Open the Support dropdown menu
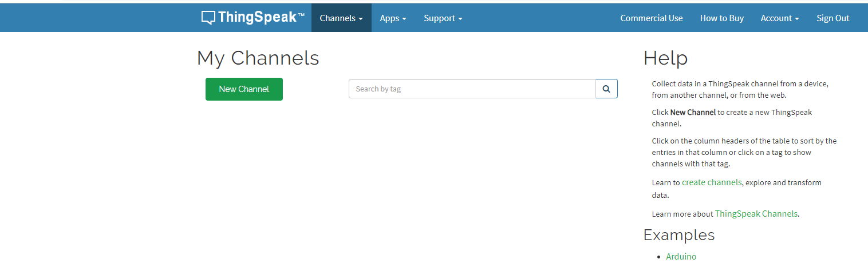The width and height of the screenshot is (868, 267). click(443, 18)
